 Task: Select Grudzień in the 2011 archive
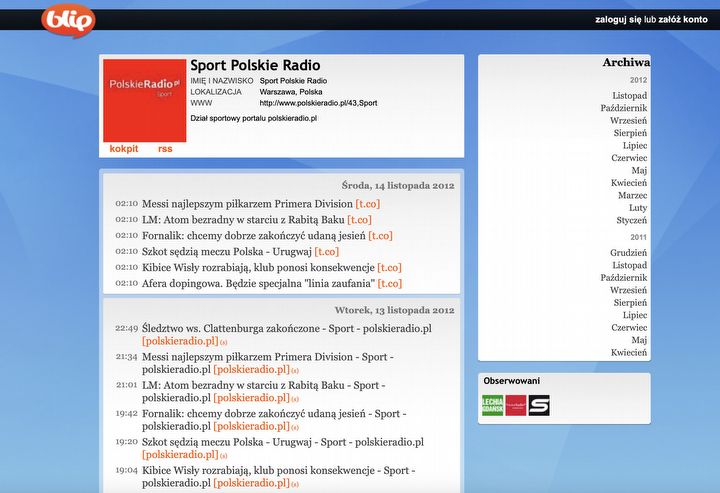(629, 253)
